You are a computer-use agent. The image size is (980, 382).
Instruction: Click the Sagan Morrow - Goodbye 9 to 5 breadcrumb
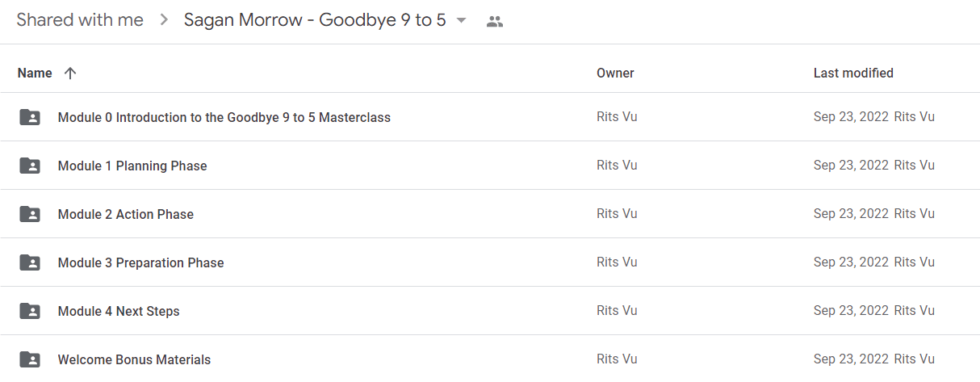[x=315, y=20]
